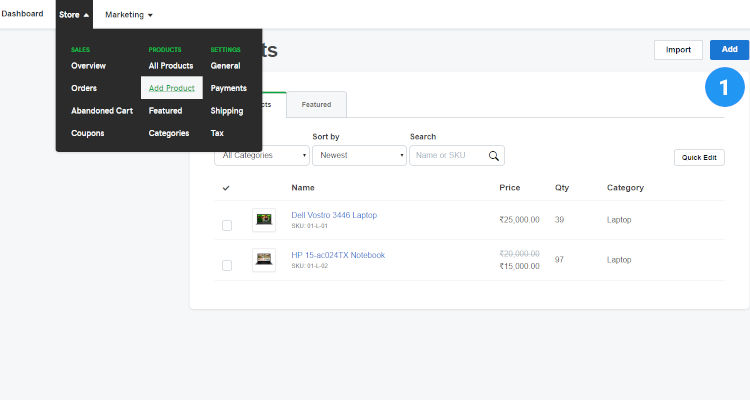Go to Dashboard

pyautogui.click(x=22, y=14)
